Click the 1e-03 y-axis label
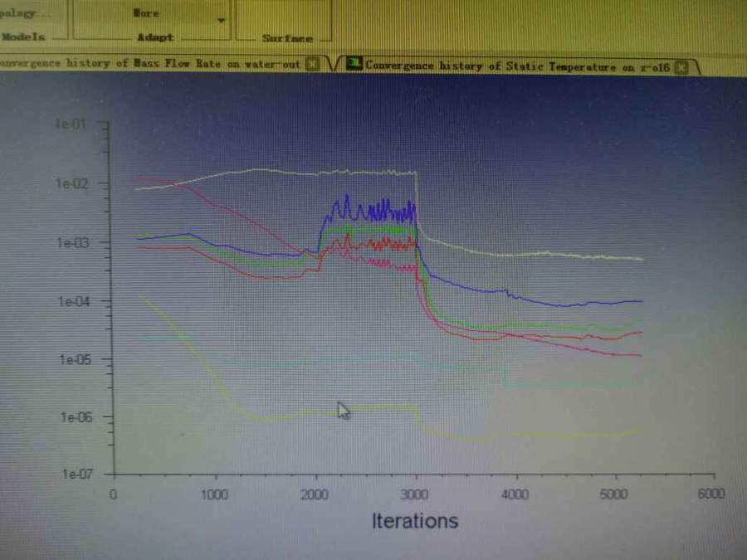Image resolution: width=747 pixels, height=560 pixels. [73, 242]
